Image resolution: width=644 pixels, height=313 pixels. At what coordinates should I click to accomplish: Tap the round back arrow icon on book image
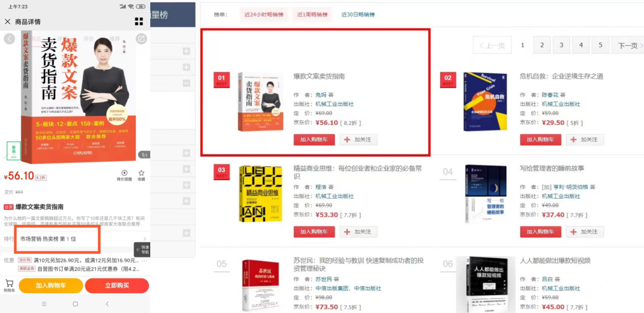tap(9, 39)
